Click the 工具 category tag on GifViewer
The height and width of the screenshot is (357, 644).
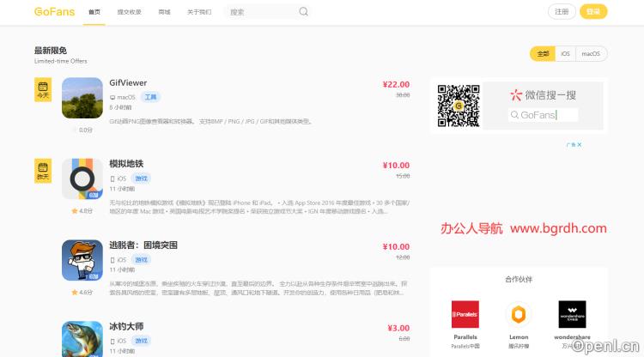pos(150,98)
